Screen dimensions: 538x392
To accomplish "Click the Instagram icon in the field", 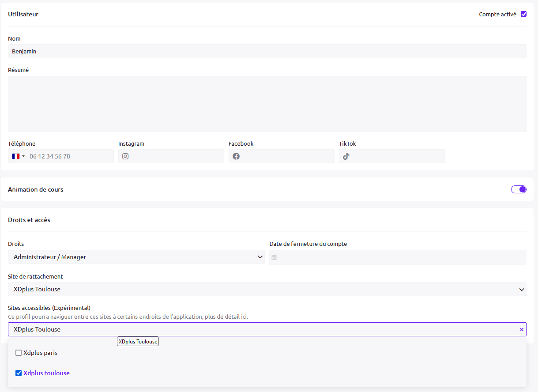I will pos(125,156).
